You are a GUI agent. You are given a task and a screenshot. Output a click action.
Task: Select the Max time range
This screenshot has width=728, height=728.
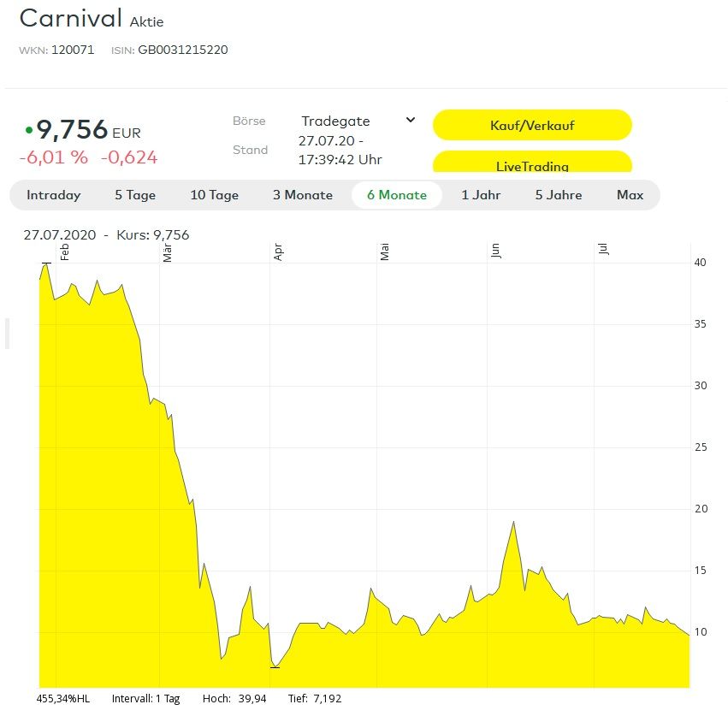click(x=630, y=195)
